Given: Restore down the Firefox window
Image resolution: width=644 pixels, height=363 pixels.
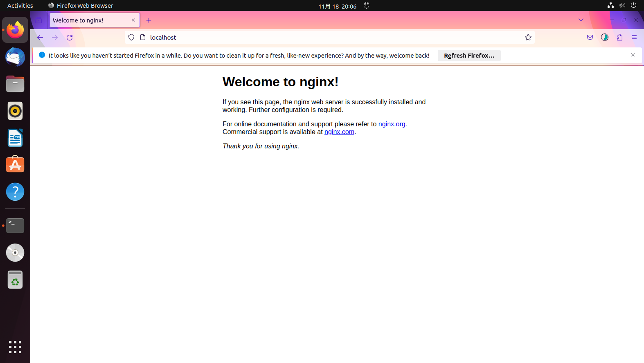Looking at the screenshot, I should tap(624, 20).
